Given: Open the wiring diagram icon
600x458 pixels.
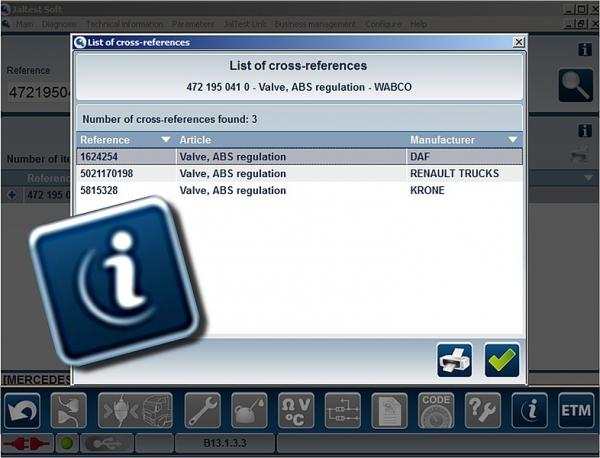Looking at the screenshot, I should point(342,411).
